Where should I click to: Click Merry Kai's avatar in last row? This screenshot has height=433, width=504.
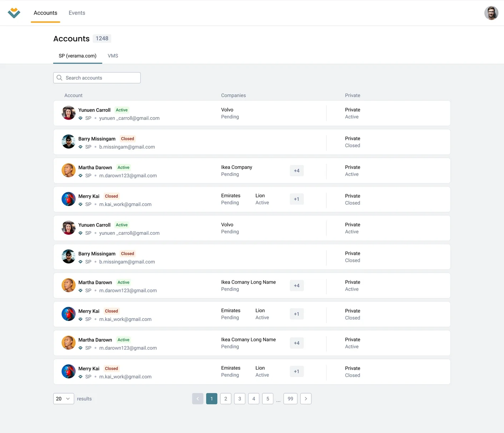69,371
